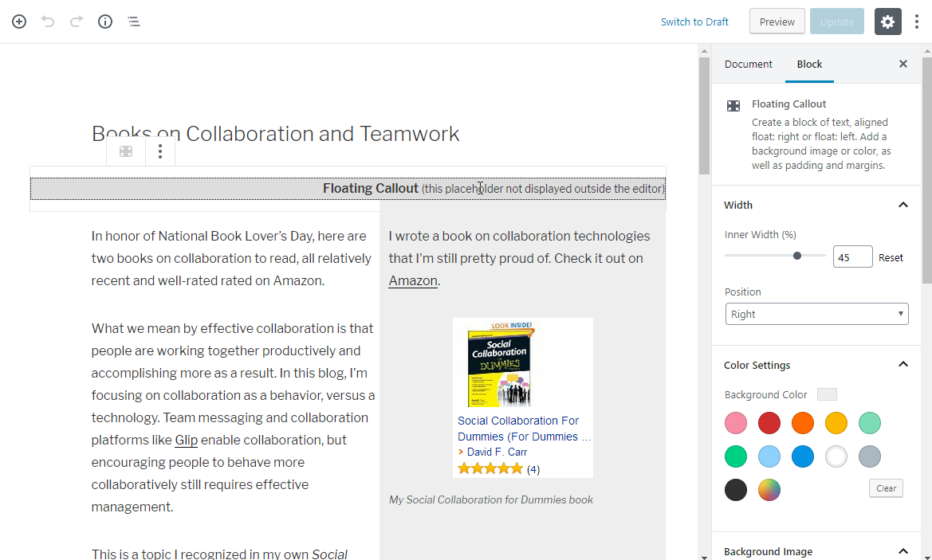Click the David F. Carr author link

coord(497,452)
